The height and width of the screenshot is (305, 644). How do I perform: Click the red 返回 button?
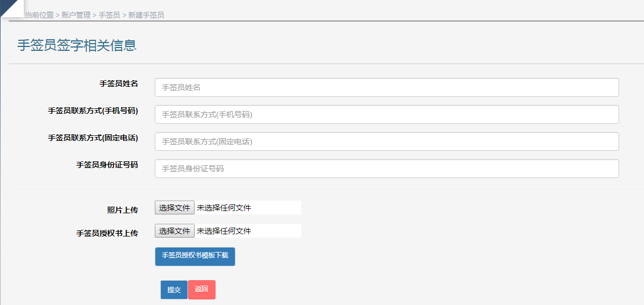tap(202, 290)
